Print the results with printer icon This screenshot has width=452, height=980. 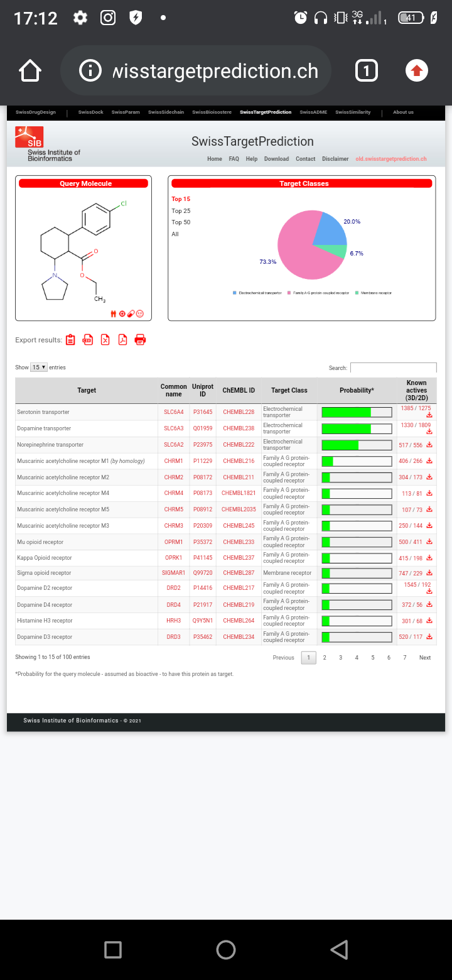click(x=141, y=340)
